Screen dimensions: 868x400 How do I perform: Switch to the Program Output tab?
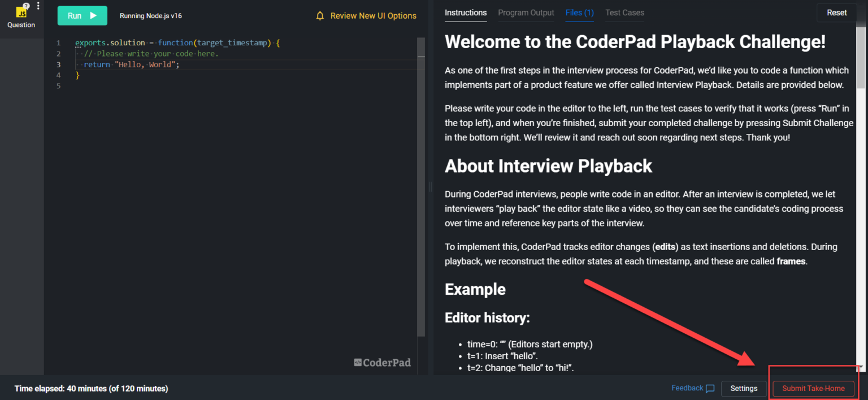[526, 12]
